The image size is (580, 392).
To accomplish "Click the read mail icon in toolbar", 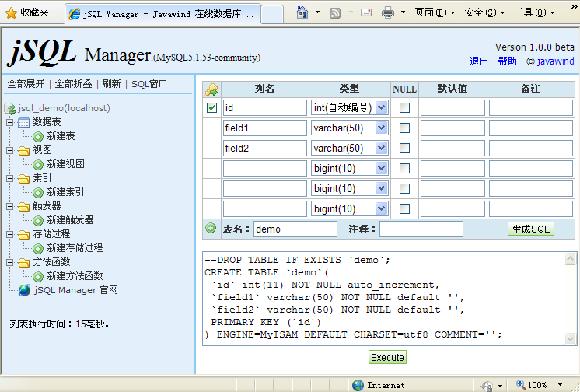I will pos(366,12).
